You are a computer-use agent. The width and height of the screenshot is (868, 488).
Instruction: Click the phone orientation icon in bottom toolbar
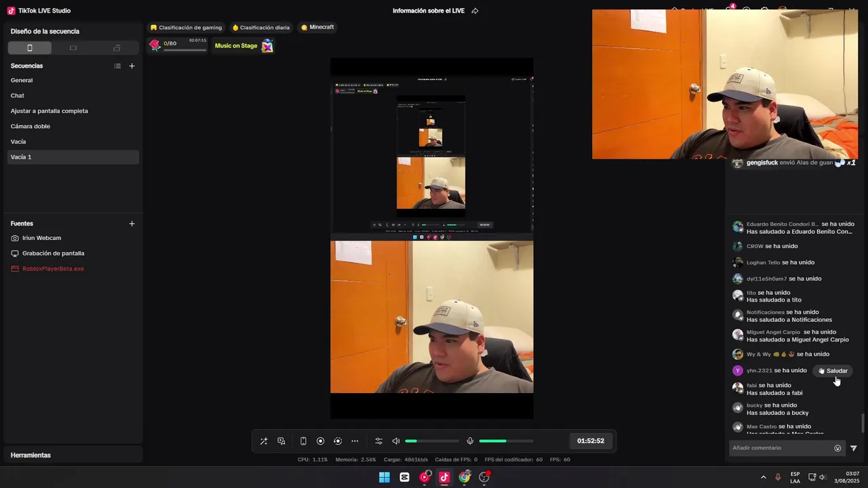303,441
